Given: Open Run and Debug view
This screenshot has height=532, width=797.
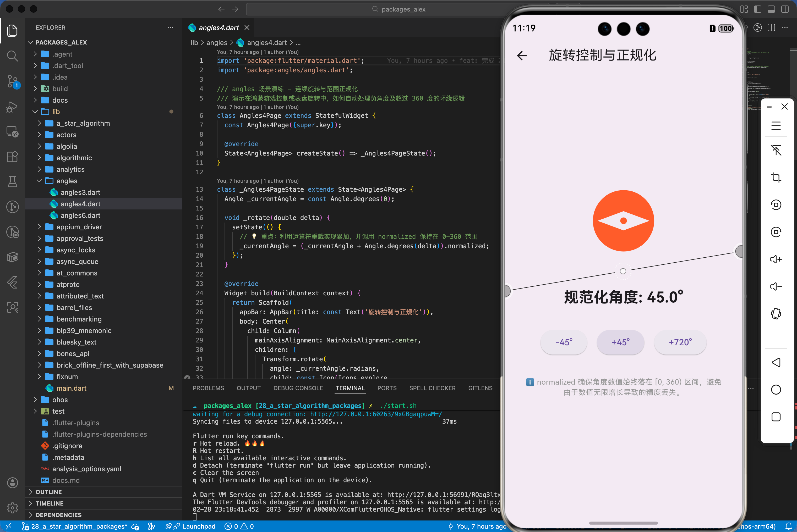Looking at the screenshot, I should tap(12, 107).
